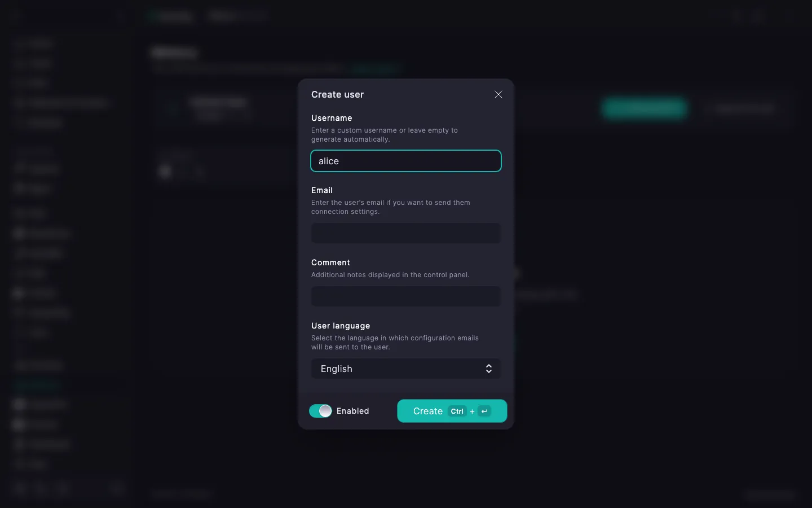Close the Create user dialog
This screenshot has width=812, height=508.
pos(498,94)
